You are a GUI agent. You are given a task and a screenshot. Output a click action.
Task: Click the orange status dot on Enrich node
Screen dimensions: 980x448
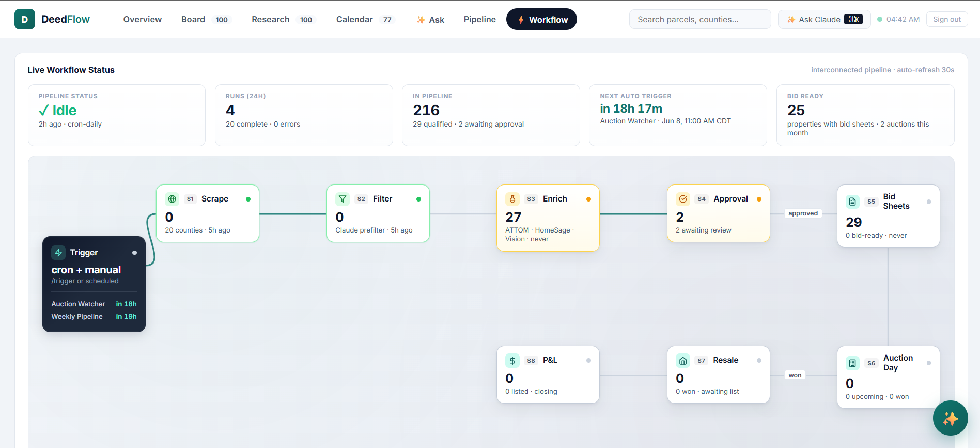(x=589, y=199)
